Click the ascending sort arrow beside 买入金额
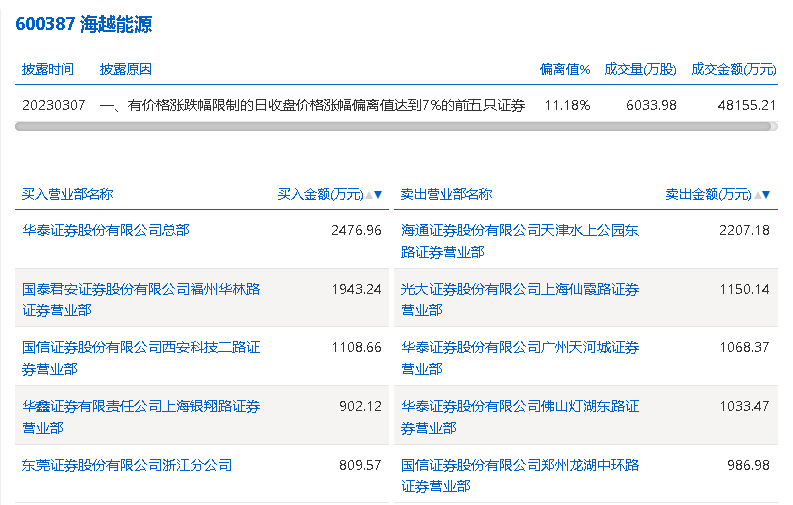 [x=369, y=195]
